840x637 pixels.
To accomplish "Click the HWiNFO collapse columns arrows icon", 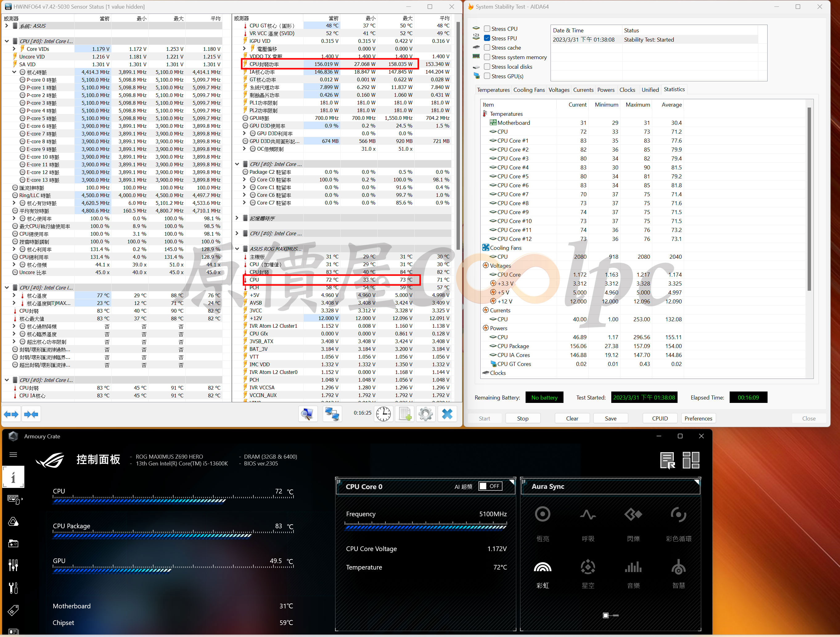I will point(31,414).
